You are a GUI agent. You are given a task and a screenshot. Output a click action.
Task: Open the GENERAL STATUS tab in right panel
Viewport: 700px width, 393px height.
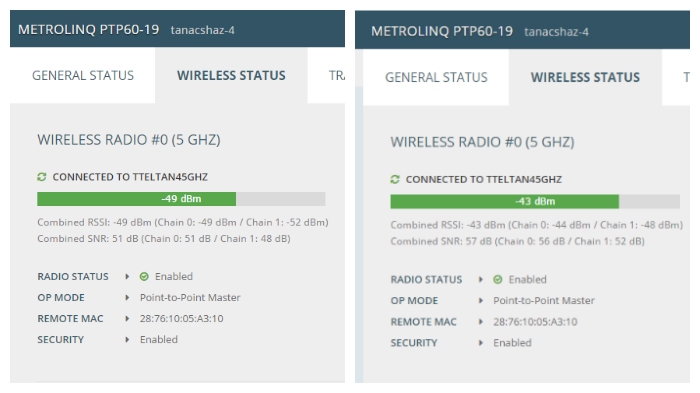click(436, 78)
